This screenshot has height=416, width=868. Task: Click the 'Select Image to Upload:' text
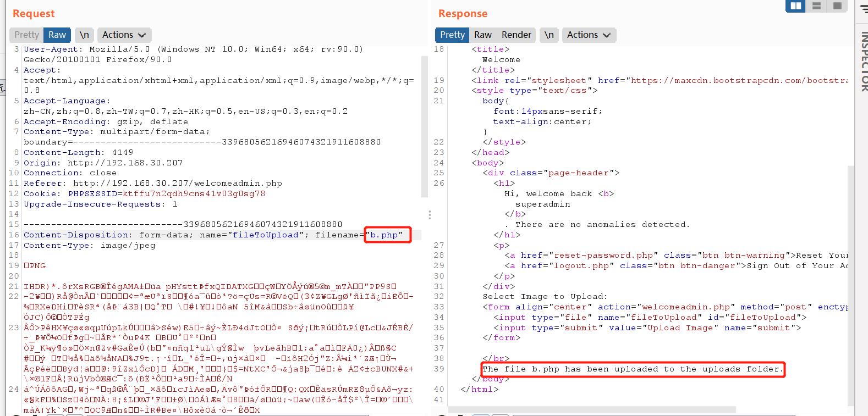click(545, 296)
